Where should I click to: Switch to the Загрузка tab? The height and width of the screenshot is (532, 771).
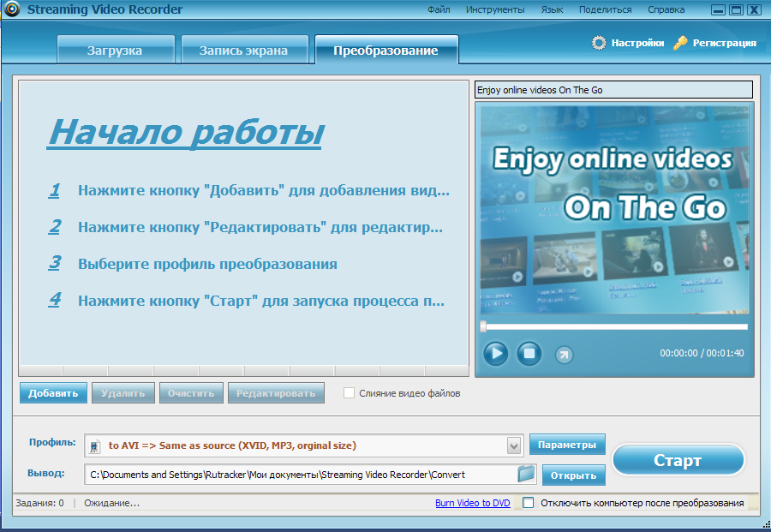(x=115, y=51)
